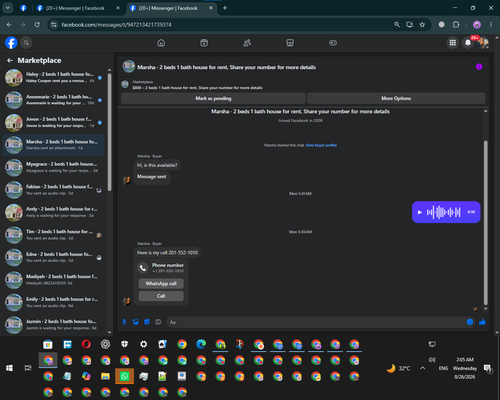Viewport: 500px width, 400px height.
Task: Open the Chrome three-dot menu
Action: pos(491,25)
